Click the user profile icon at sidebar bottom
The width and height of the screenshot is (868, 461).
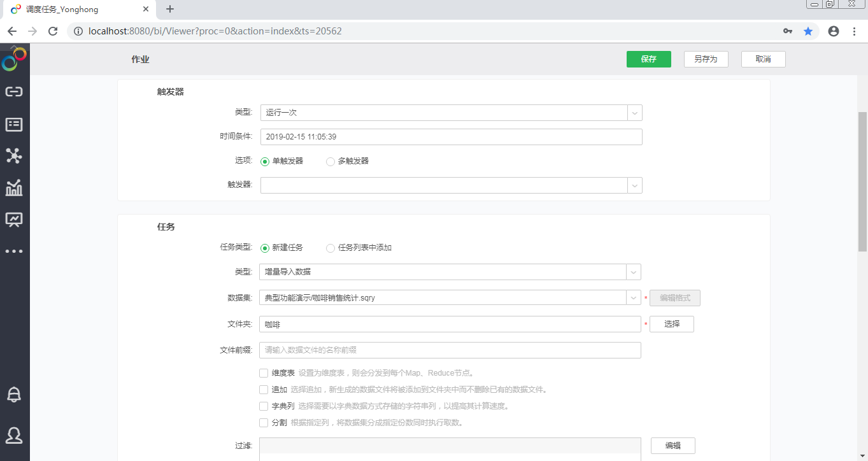point(14,436)
